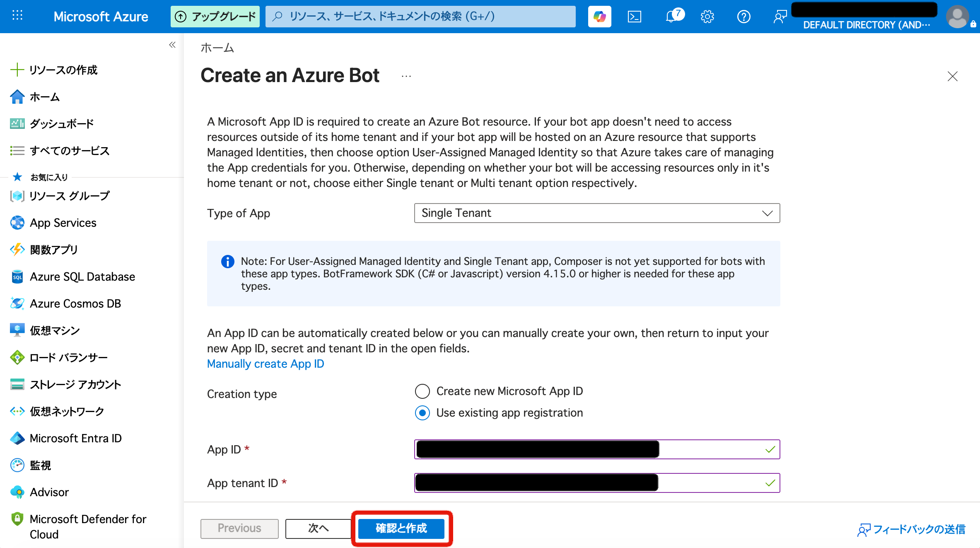The height and width of the screenshot is (548, 980).
Task: Click the アップグレード button
Action: [x=215, y=17]
